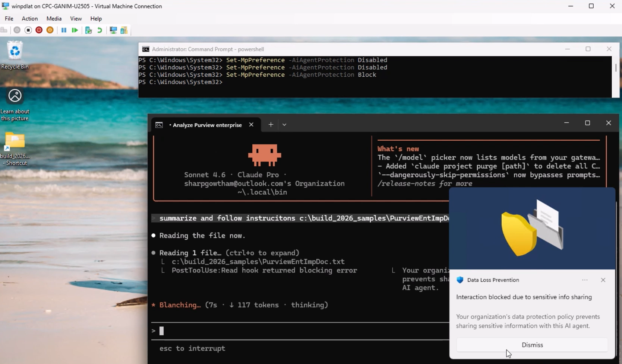622x364 pixels.
Task: Click the Claude pixel mascot logo
Action: point(265,155)
